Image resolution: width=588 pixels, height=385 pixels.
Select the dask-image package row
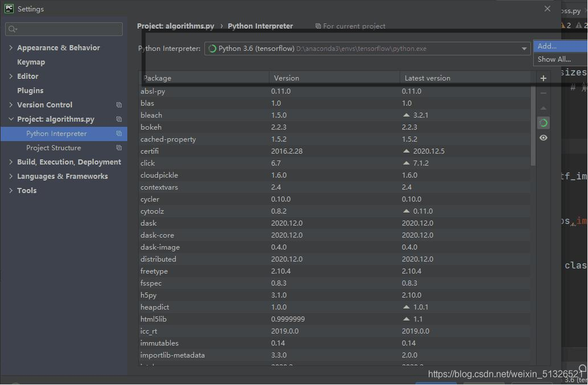tap(335, 247)
